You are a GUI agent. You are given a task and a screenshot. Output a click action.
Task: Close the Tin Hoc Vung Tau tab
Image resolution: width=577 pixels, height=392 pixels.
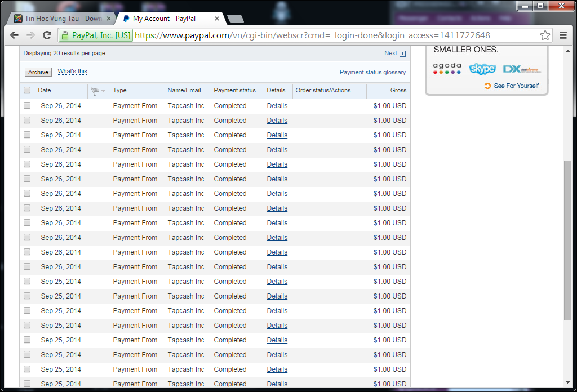(109, 19)
